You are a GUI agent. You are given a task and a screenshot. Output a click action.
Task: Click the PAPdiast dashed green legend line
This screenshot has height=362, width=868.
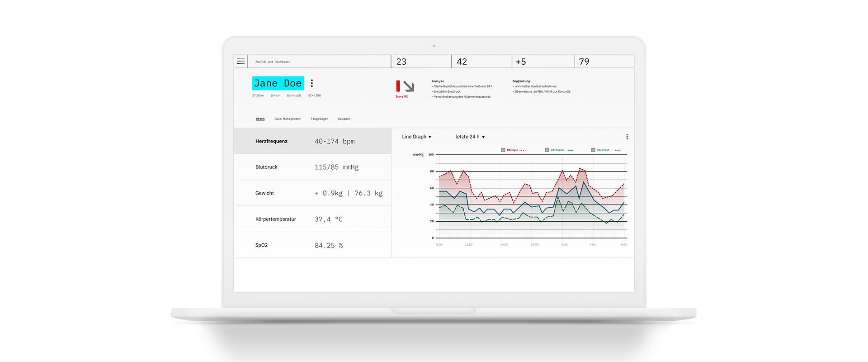pos(617,150)
